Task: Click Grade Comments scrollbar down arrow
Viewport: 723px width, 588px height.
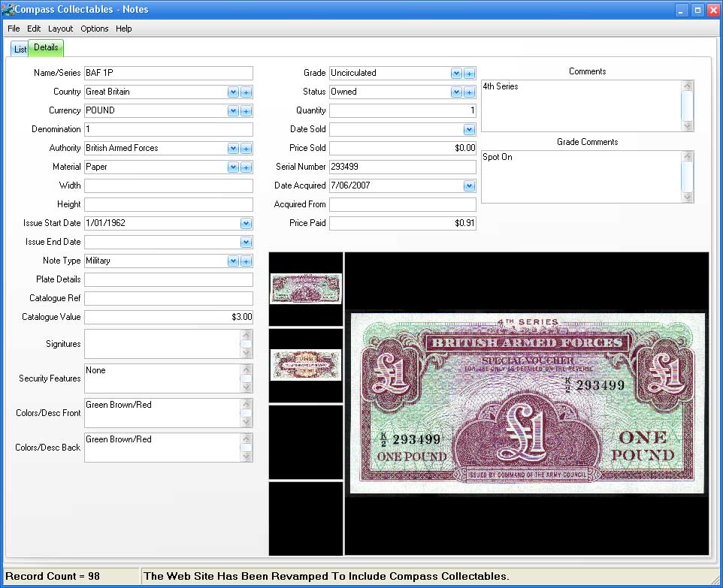Action: 688,198
